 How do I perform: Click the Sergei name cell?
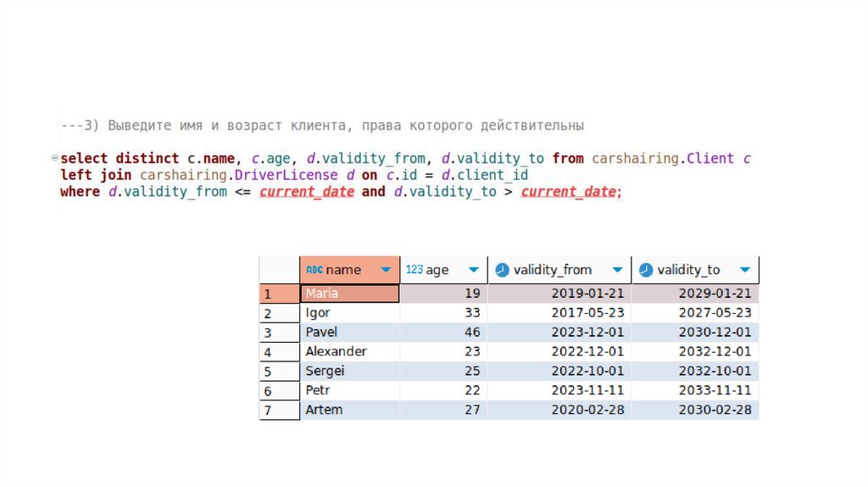[x=349, y=372]
